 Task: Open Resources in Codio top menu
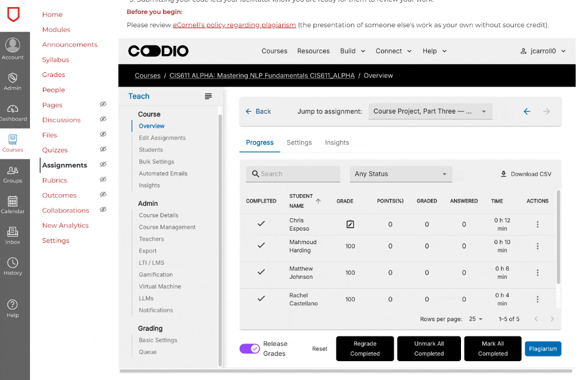point(313,51)
